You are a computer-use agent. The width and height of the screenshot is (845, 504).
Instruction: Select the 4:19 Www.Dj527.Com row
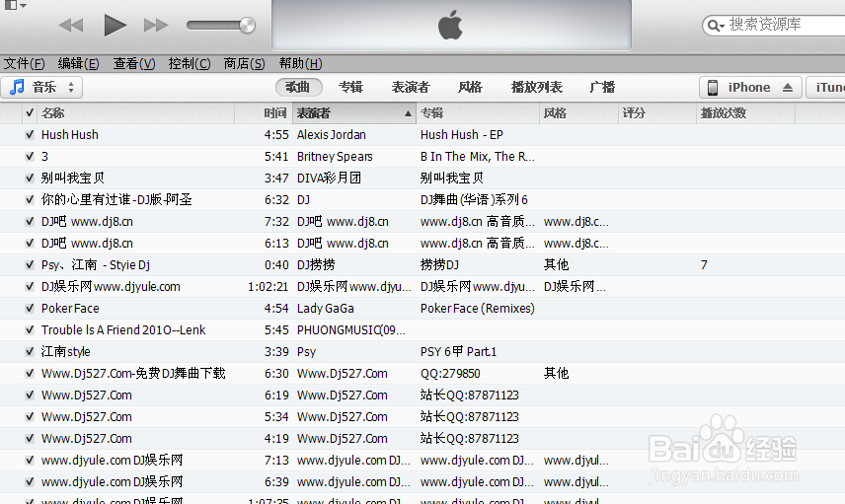click(422, 438)
